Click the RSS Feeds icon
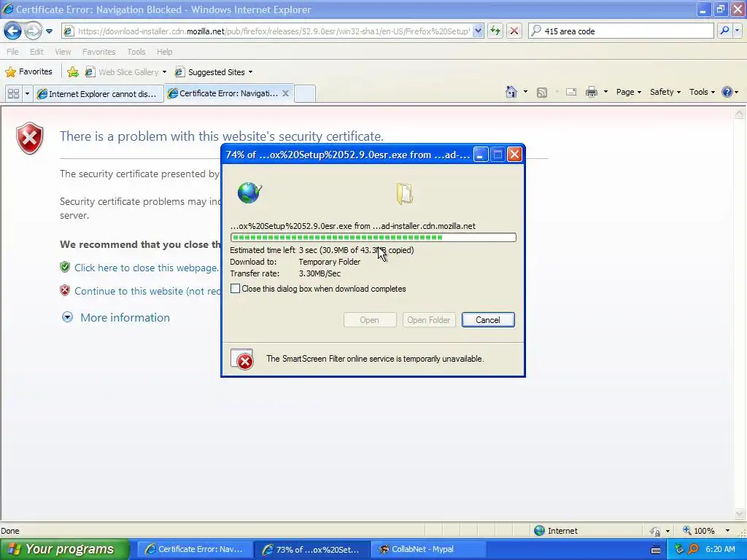The width and height of the screenshot is (747, 560). pyautogui.click(x=542, y=93)
